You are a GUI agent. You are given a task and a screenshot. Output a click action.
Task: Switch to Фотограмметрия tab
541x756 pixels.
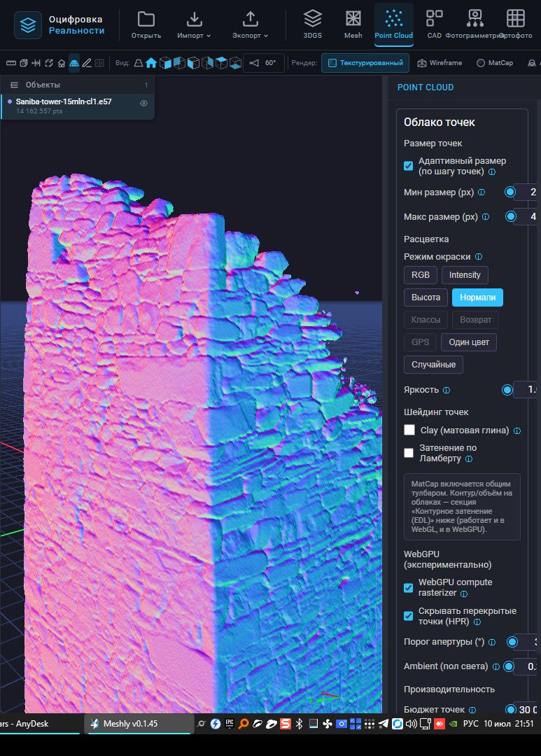(475, 25)
